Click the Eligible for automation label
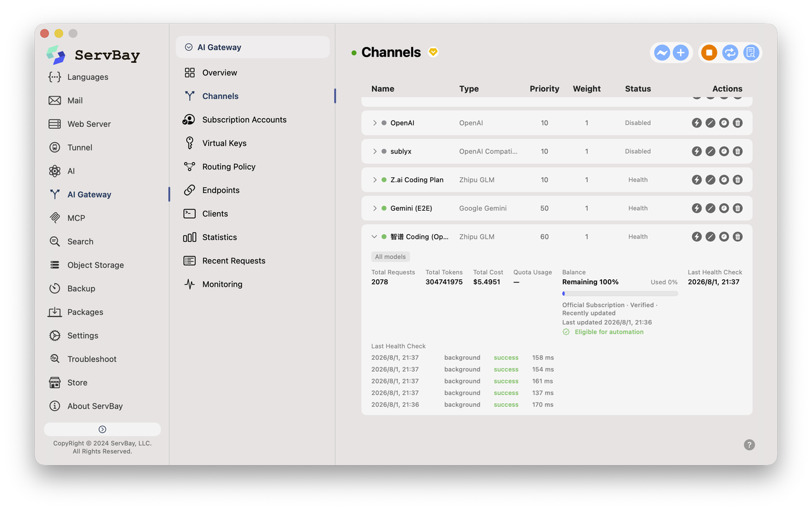Image resolution: width=812 pixels, height=511 pixels. (609, 332)
